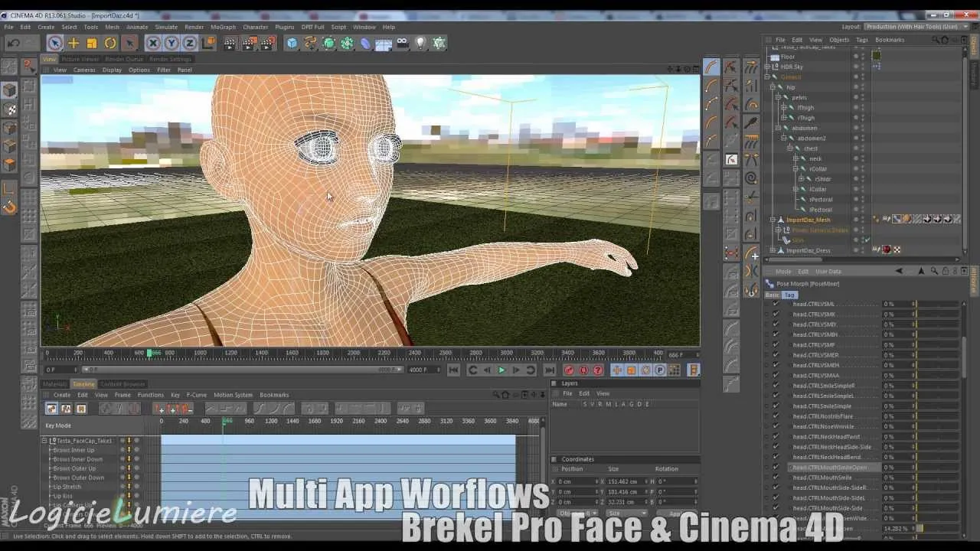Screen dimensions: 980x551
Task: Toggle the head.CTRLMouthSmile checkbox
Action: tap(776, 478)
